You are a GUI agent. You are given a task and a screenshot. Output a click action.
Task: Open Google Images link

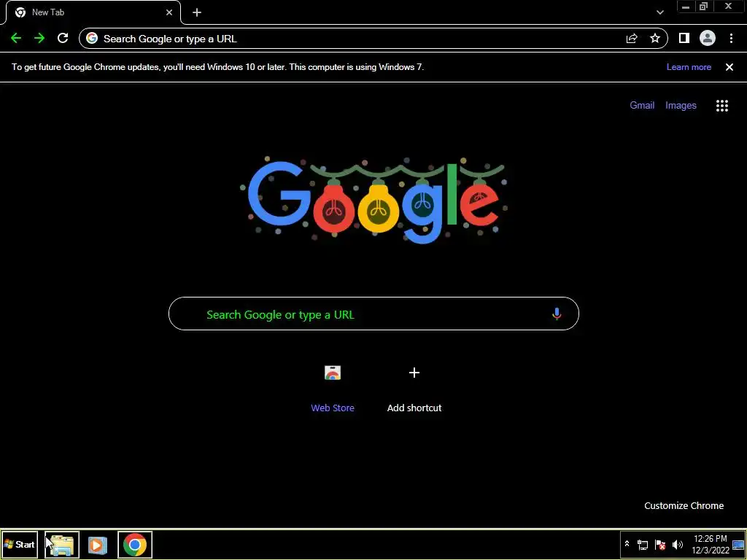[x=681, y=105]
